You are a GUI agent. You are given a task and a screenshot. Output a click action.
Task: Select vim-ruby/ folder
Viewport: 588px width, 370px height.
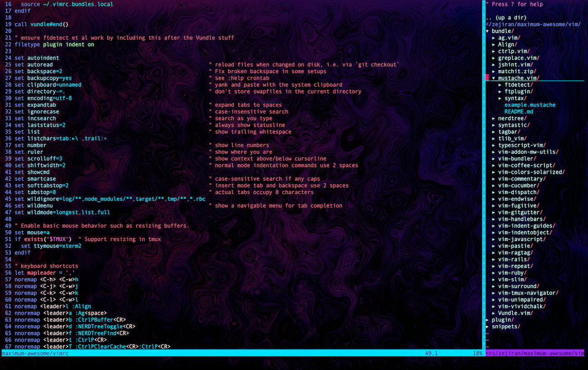pos(512,273)
